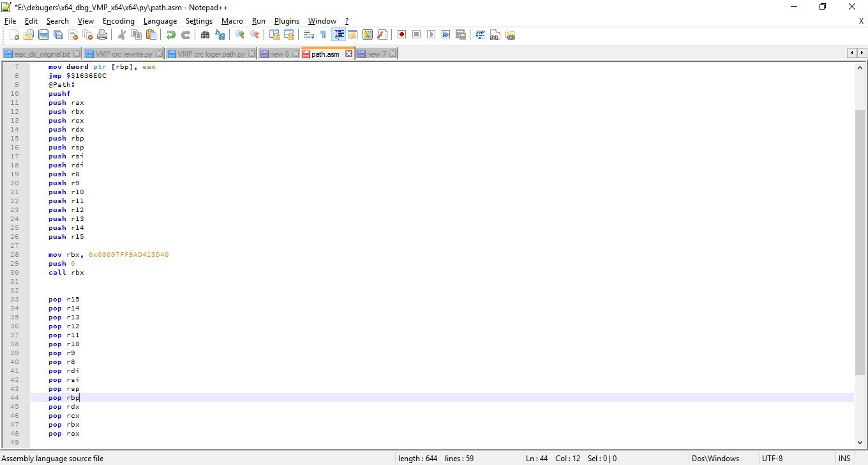868x465 pixels.
Task: Click the Copy toolbar icon
Action: pos(136,35)
